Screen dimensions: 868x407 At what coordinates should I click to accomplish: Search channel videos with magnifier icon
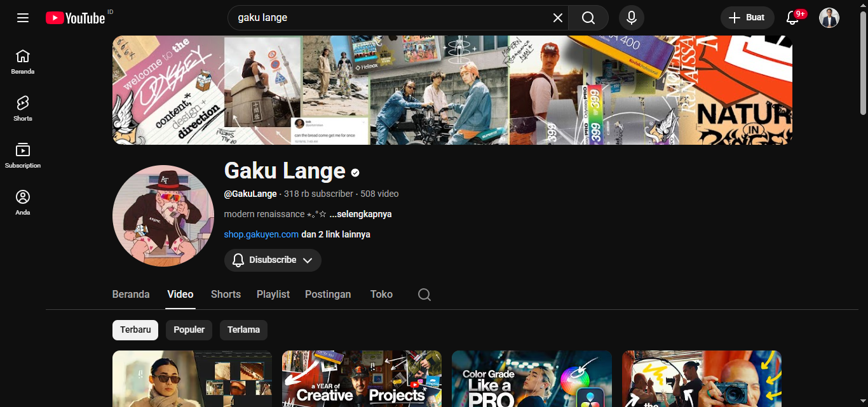424,295
